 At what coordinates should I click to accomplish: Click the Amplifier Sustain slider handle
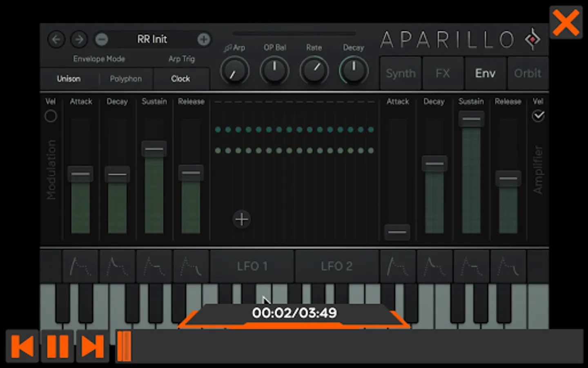click(x=471, y=119)
